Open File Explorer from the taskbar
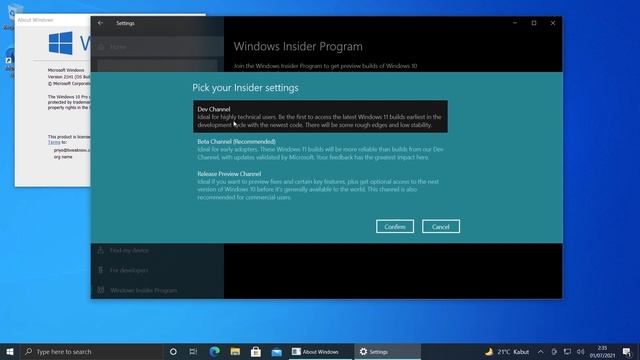Image resolution: width=640 pixels, height=360 pixels. click(235, 351)
